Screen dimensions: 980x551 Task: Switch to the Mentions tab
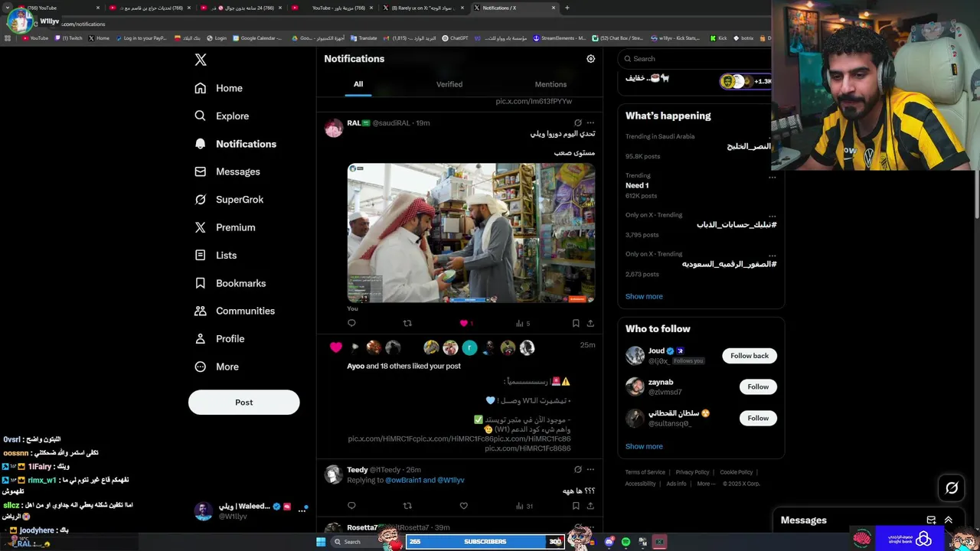(x=550, y=84)
